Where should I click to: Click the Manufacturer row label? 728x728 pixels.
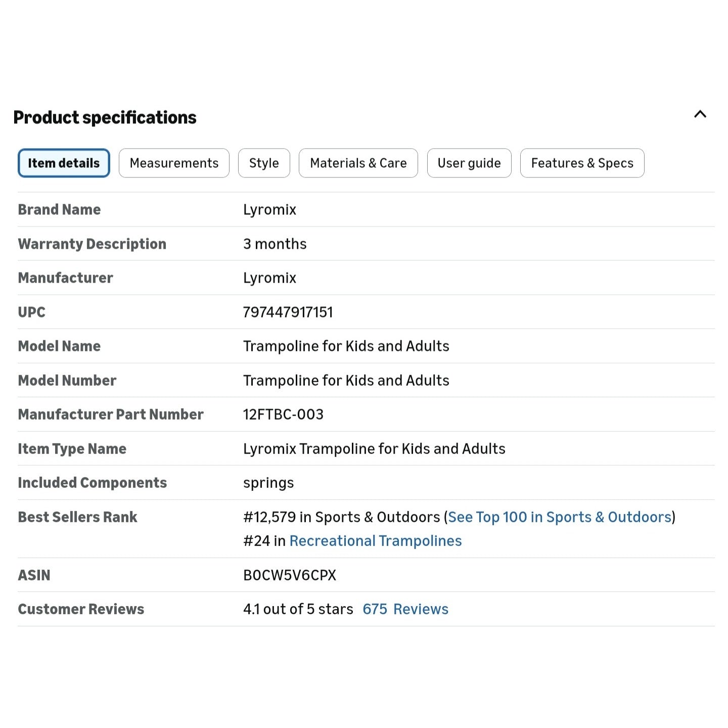point(66,278)
